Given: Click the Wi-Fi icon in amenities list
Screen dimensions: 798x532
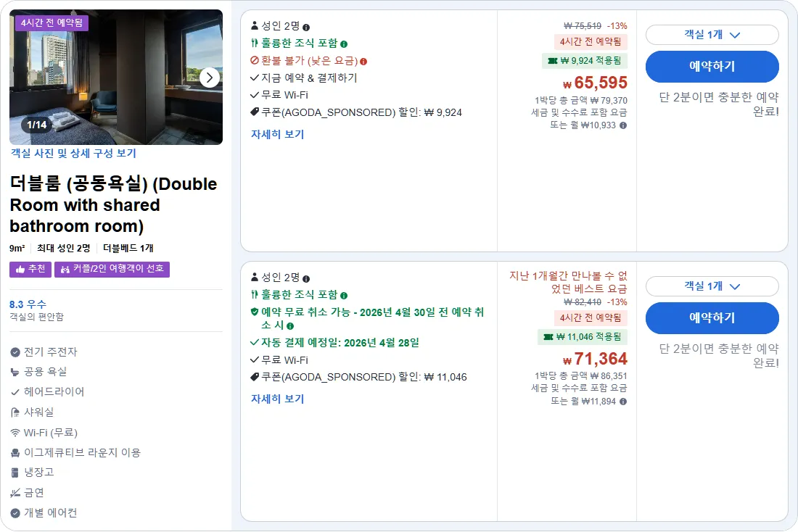Looking at the screenshot, I should pos(15,433).
